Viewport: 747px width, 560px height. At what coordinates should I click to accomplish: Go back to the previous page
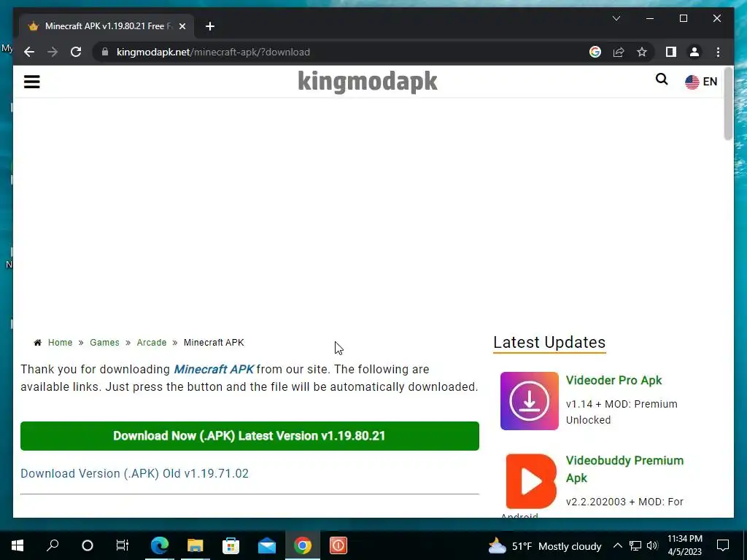click(x=29, y=52)
